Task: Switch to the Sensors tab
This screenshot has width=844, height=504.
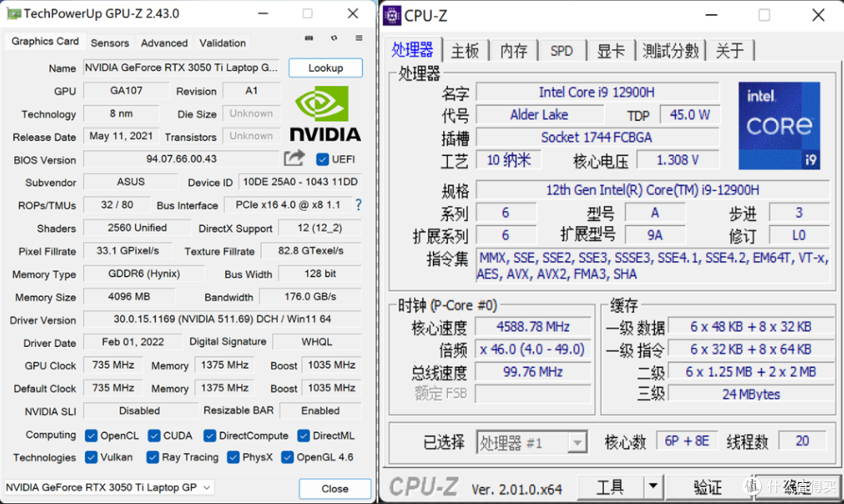Action: point(110,43)
